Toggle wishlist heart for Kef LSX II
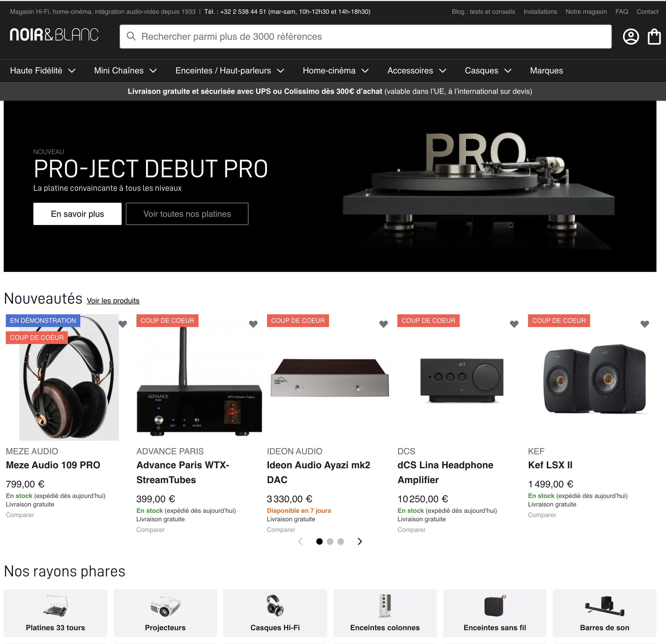Image resolution: width=666 pixels, height=644 pixels. [x=645, y=324]
